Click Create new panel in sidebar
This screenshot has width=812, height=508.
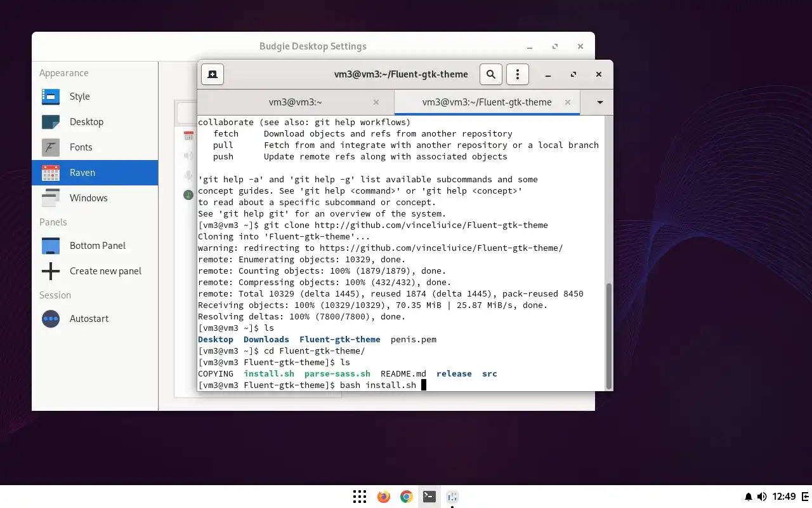(x=95, y=271)
